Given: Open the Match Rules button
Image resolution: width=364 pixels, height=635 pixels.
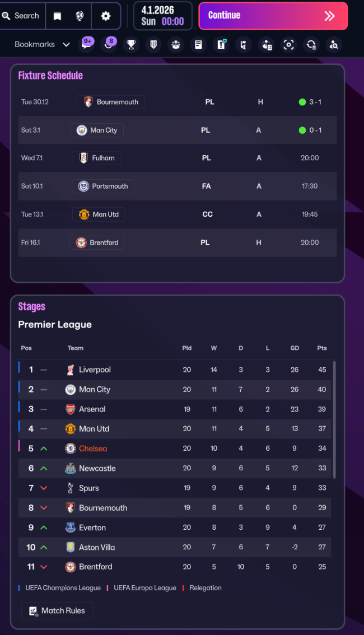Looking at the screenshot, I should pyautogui.click(x=57, y=611).
